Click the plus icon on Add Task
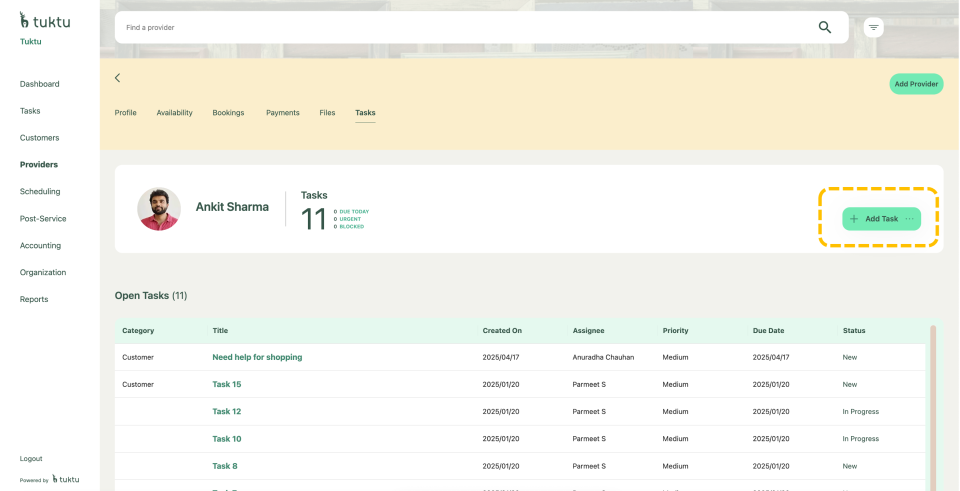 tap(853, 219)
